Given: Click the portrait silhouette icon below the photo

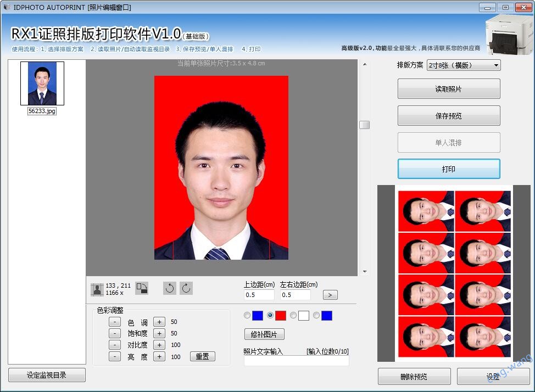Looking at the screenshot, I should point(97,289).
